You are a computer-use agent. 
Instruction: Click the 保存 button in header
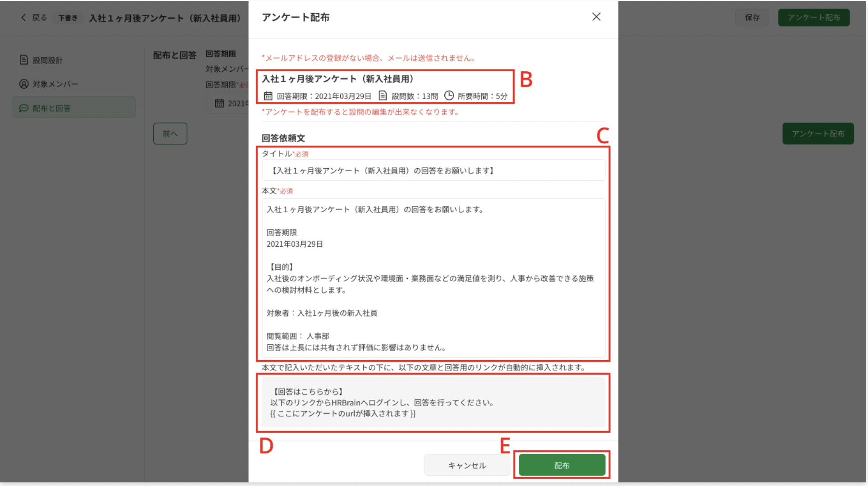(x=752, y=18)
